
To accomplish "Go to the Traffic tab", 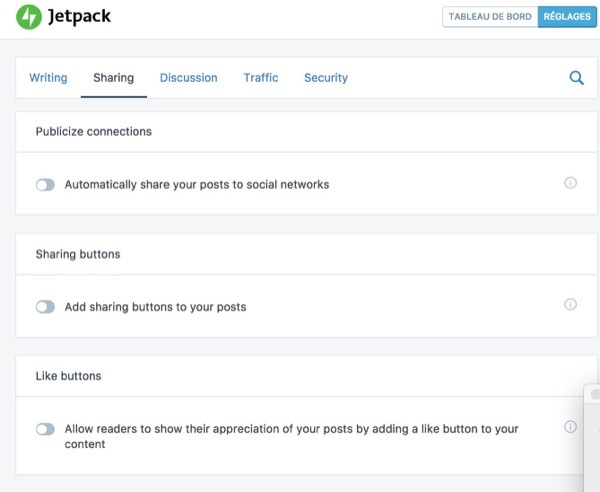I will (x=260, y=78).
